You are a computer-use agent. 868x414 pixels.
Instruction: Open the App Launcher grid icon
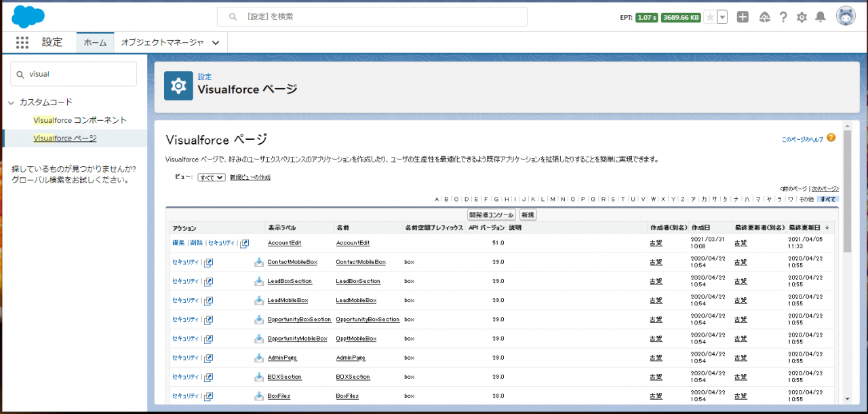tap(22, 43)
